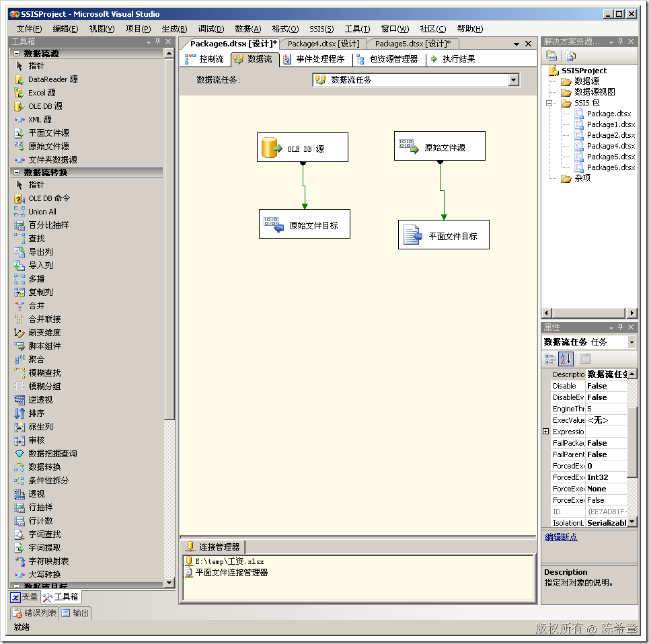This screenshot has width=649, height=644.
Task: Close the active document tab
Action: point(528,44)
